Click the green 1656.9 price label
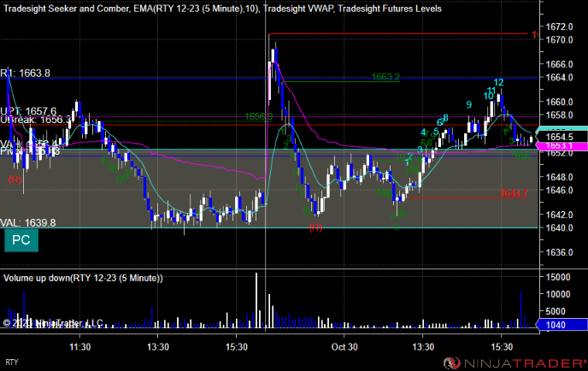Screen dimensions: 588x371 pyautogui.click(x=259, y=116)
